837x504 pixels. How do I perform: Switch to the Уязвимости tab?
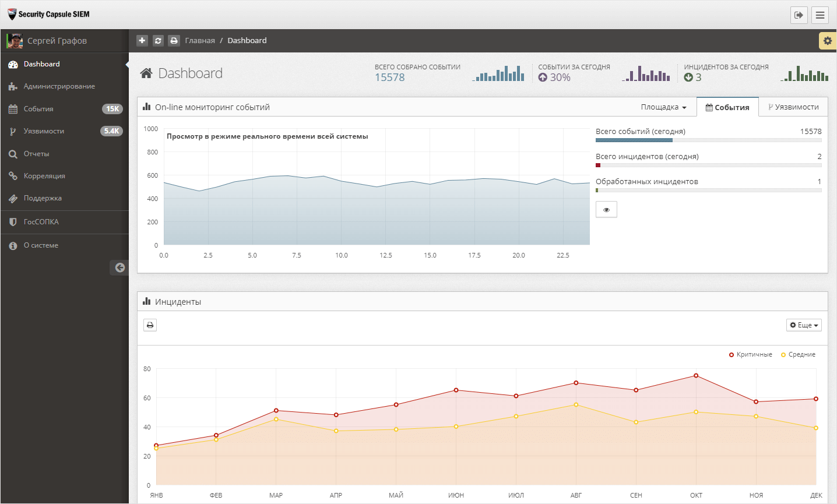coord(793,107)
